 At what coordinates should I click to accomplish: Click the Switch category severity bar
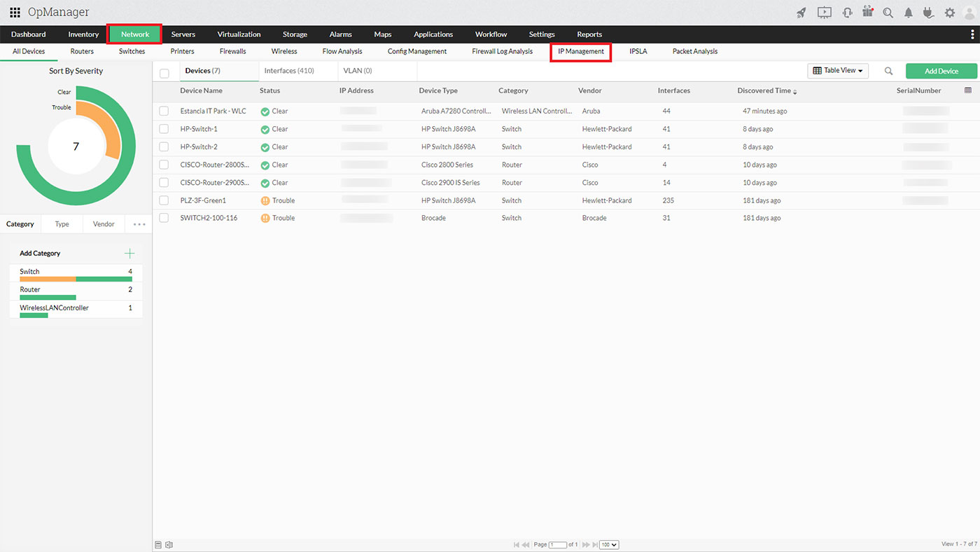click(76, 279)
